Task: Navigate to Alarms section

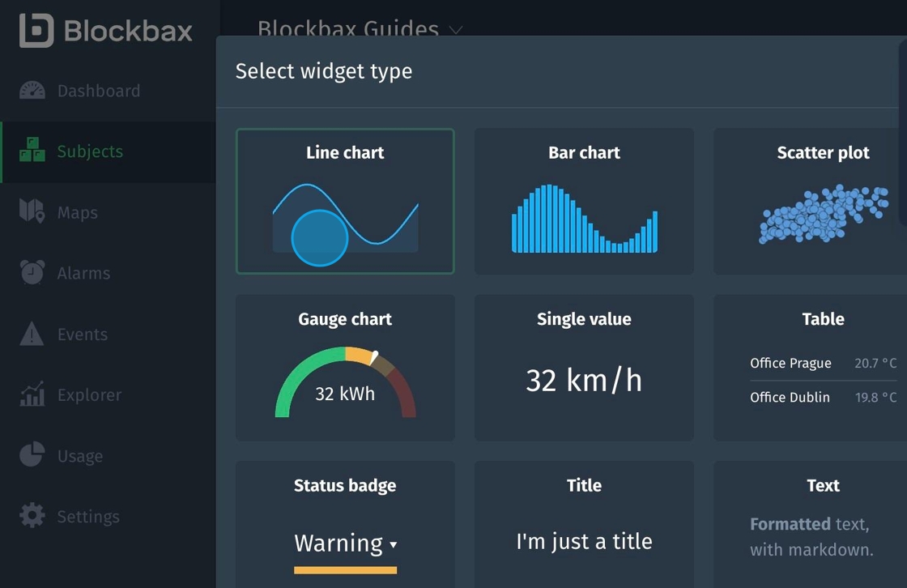Action: coord(108,273)
